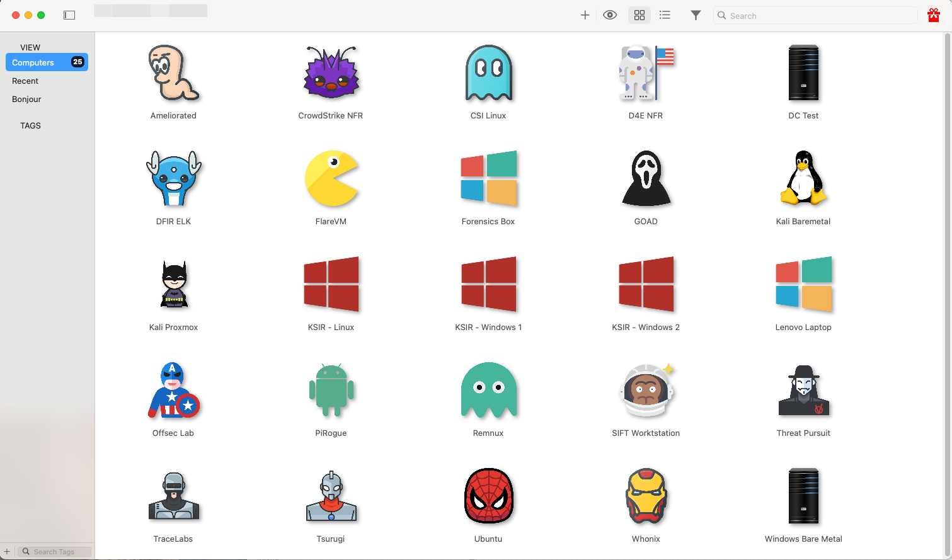The image size is (952, 560).
Task: Select the CrowdStrike NFR purple monster icon
Action: click(331, 73)
